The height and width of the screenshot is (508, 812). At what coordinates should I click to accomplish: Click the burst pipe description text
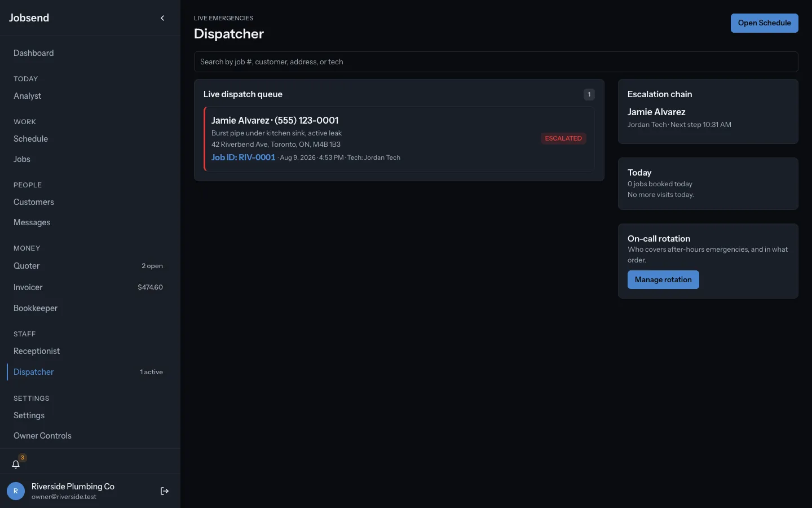[276, 133]
